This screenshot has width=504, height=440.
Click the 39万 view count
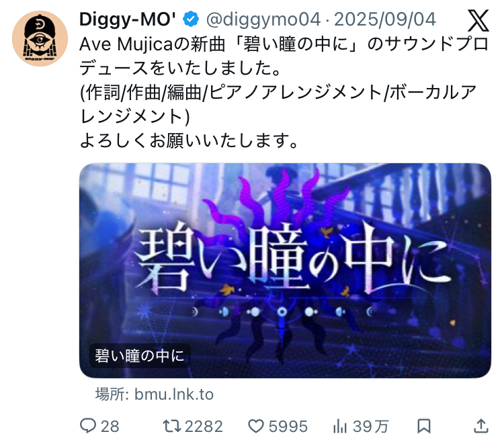pos(371,427)
